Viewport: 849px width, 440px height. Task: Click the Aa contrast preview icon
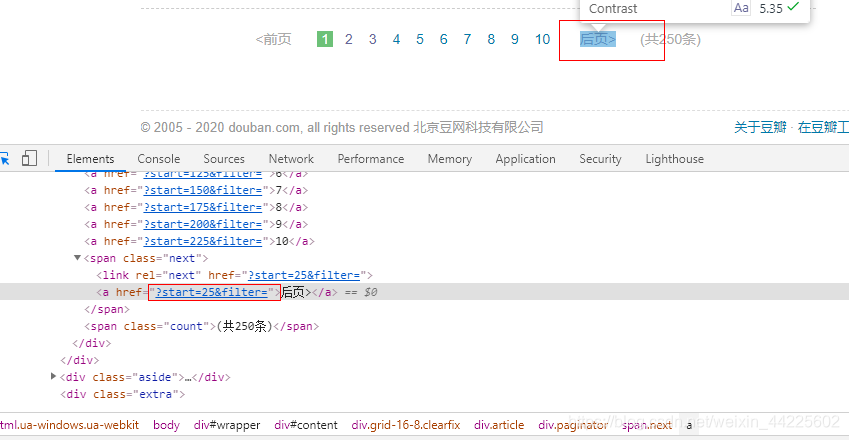click(x=741, y=8)
